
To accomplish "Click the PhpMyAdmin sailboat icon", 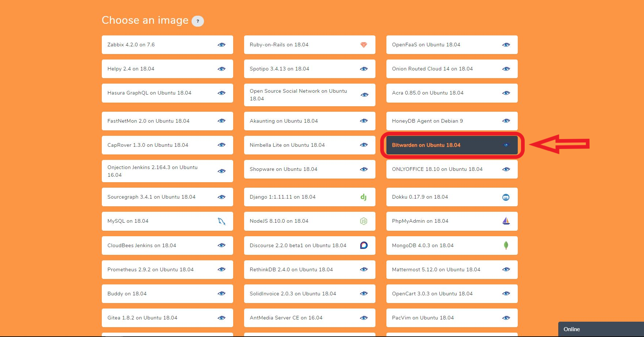I will pyautogui.click(x=506, y=221).
